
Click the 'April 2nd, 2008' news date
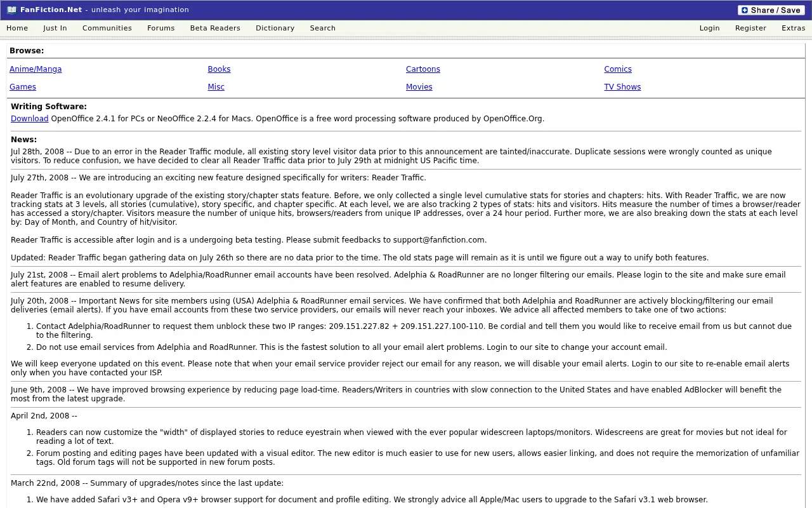44,416
